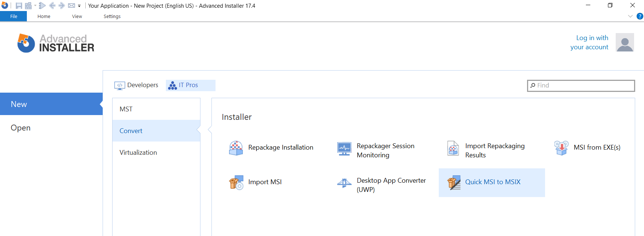Click the Repackager Session Monitoring icon
This screenshot has width=644, height=236.
pos(344,149)
